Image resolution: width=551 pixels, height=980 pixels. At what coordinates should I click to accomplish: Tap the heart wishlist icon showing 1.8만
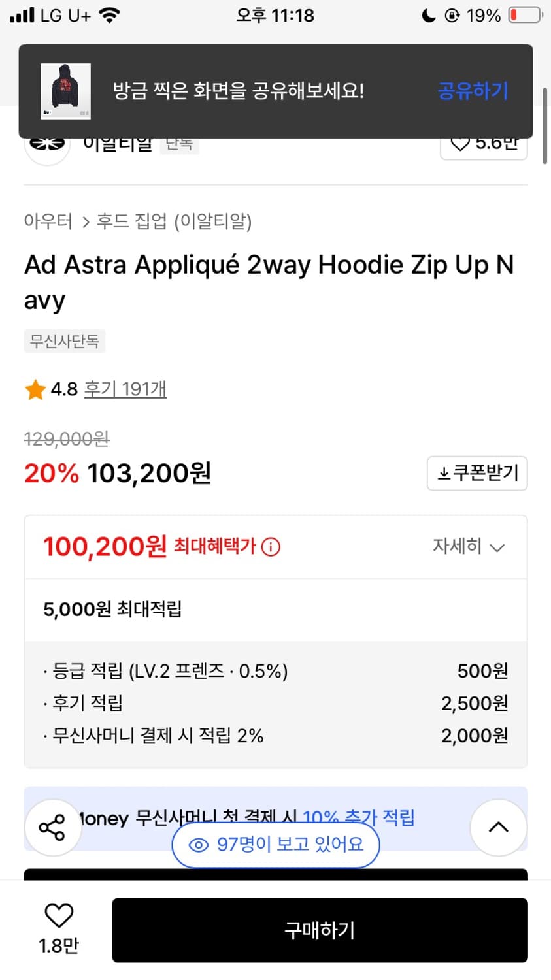(58, 916)
